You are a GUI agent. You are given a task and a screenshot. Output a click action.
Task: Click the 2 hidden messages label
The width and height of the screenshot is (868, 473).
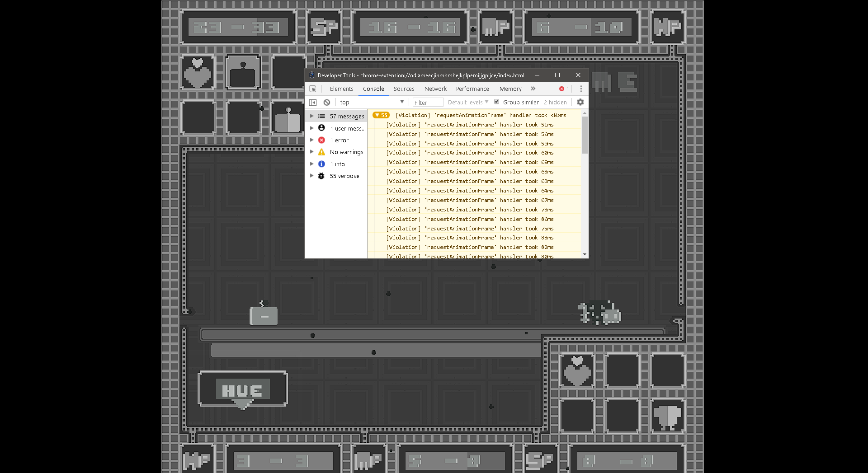tap(555, 103)
